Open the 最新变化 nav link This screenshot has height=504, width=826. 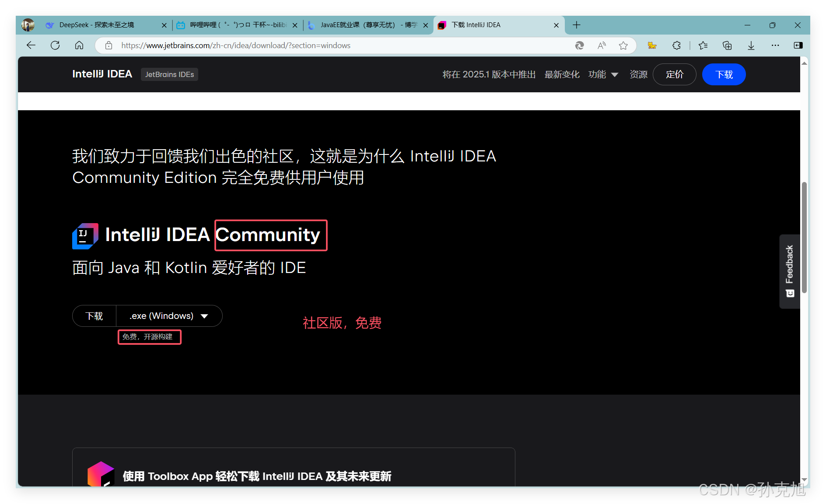click(562, 74)
